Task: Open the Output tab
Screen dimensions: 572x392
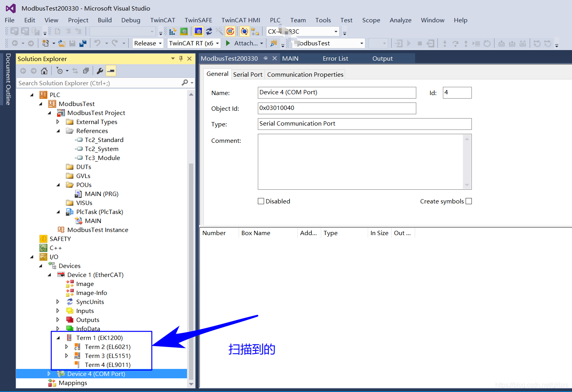Action: [x=382, y=58]
